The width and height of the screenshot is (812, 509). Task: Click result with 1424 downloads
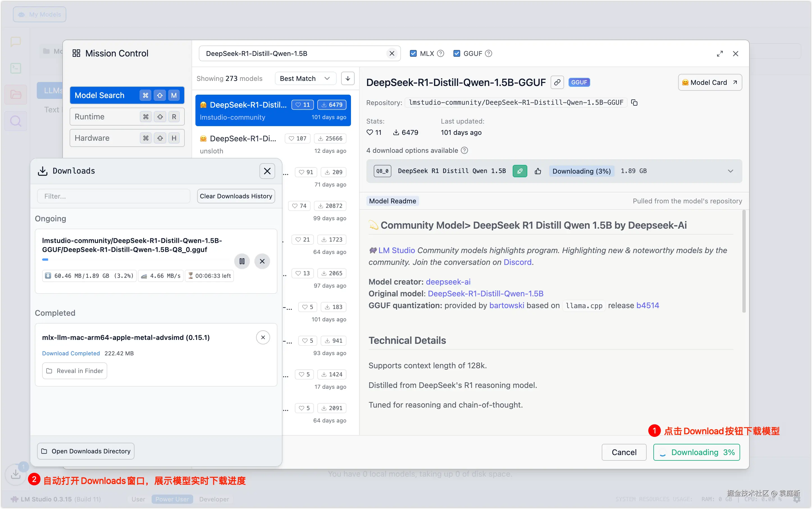pos(317,380)
